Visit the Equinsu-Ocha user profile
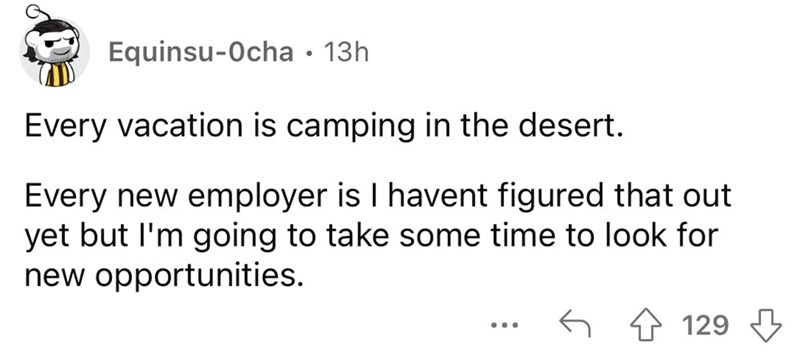The height and width of the screenshot is (362, 800). 202,52
